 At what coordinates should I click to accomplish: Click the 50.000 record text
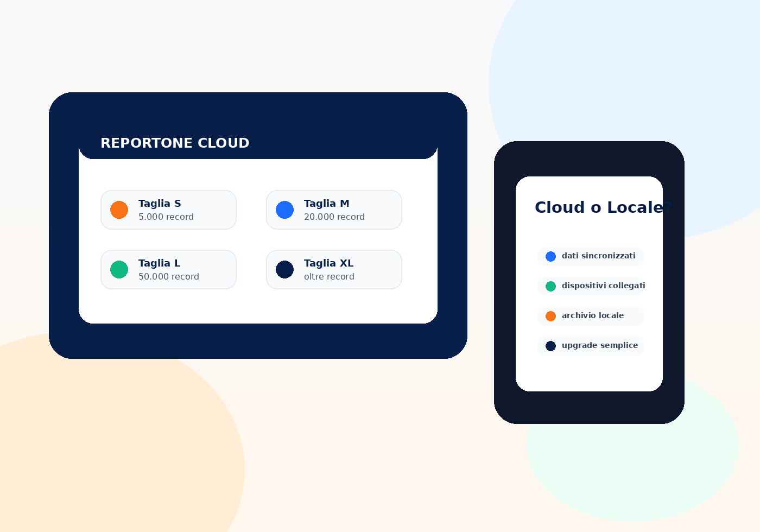point(169,276)
